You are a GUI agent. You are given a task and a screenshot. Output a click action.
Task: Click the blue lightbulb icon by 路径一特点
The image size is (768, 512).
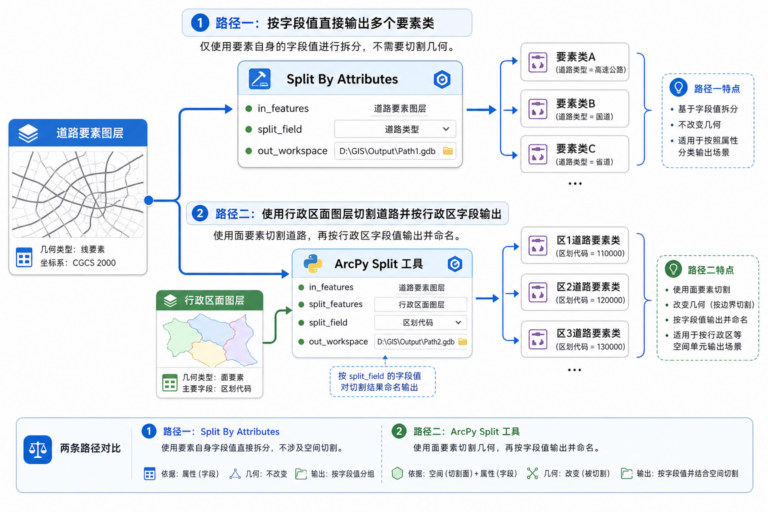click(678, 88)
